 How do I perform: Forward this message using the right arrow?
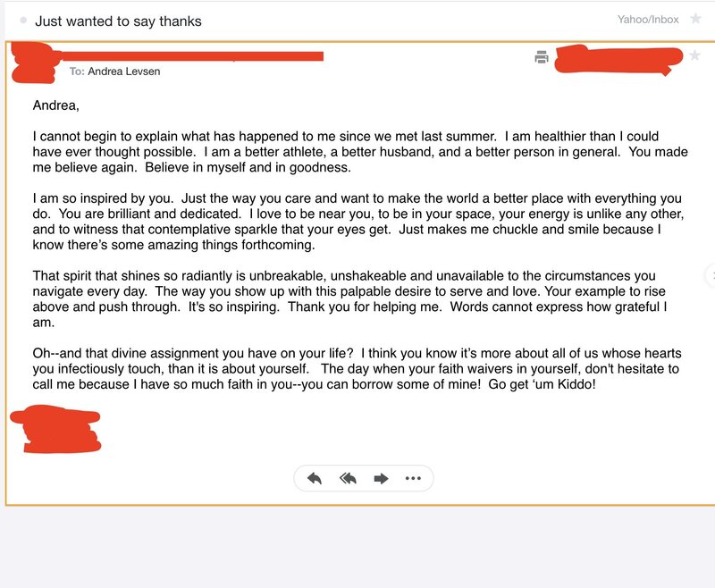coord(381,478)
